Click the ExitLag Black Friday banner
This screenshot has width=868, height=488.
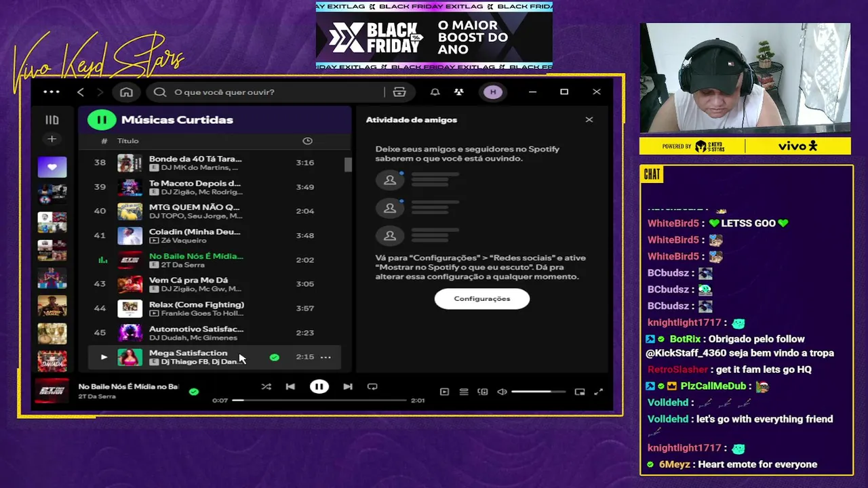coord(434,37)
